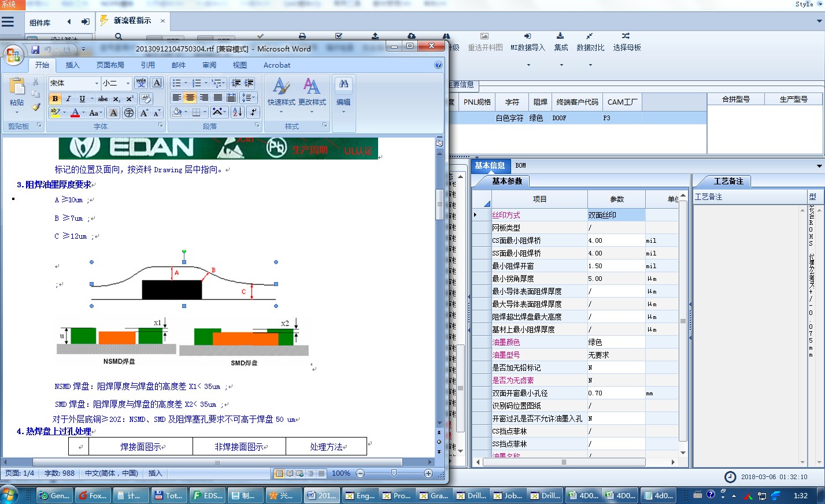This screenshot has height=504, width=825.
Task: Toggle subscript formatting button
Action: pos(116,99)
